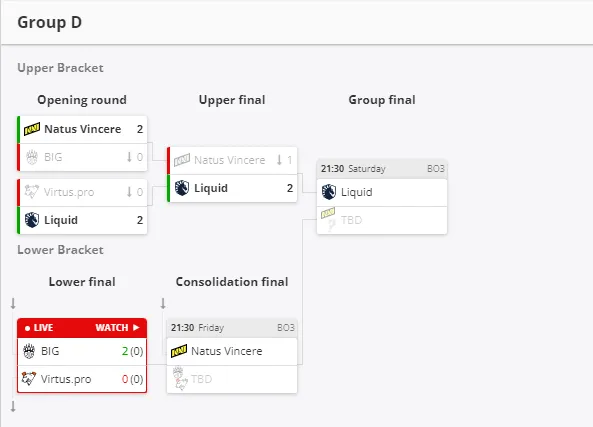Click the Liquid logo in Opening round
The image size is (593, 427).
pos(32,220)
